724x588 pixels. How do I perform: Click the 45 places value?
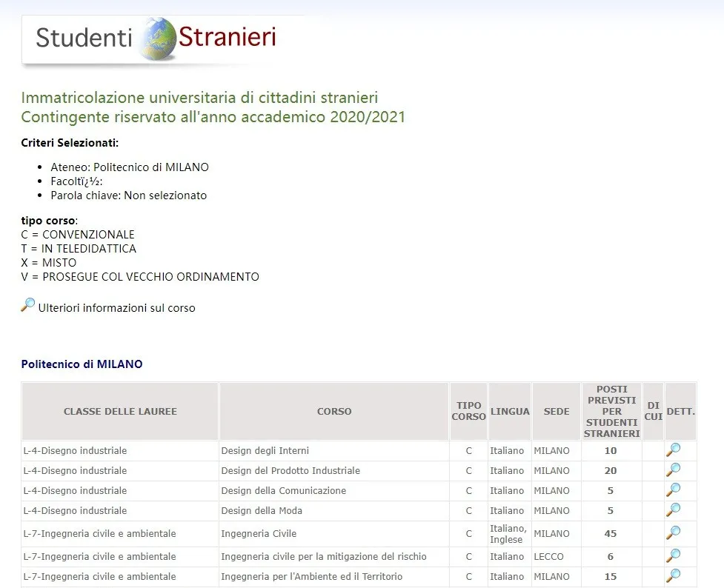611,533
